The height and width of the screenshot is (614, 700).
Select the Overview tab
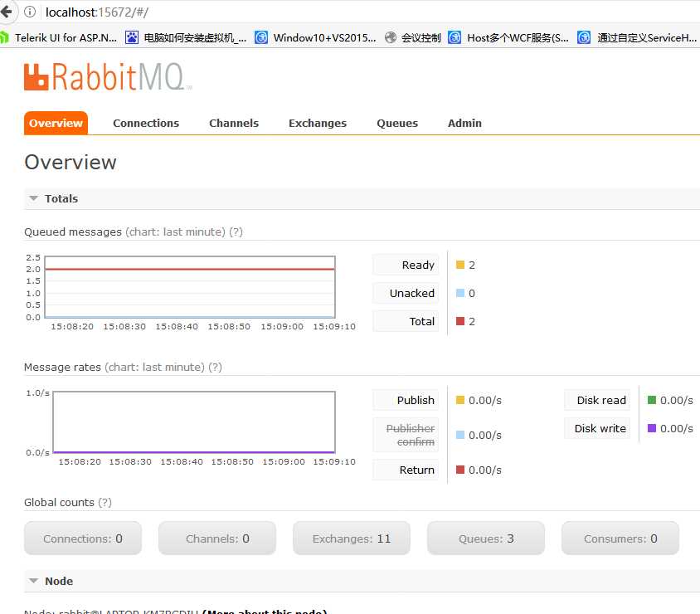tap(56, 123)
